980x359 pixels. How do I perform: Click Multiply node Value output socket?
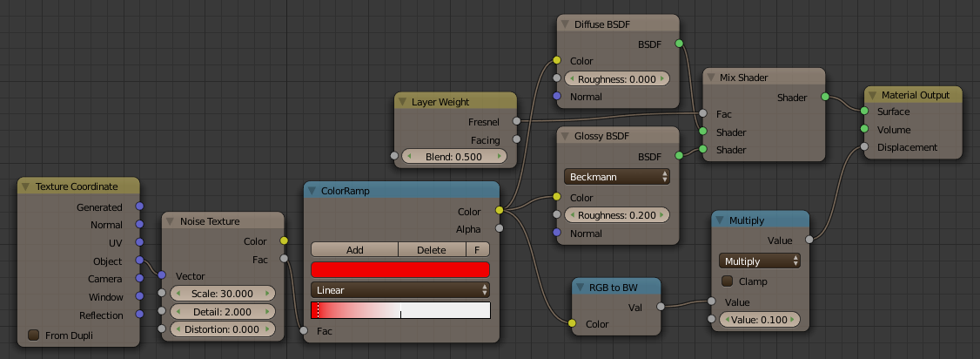[809, 240]
